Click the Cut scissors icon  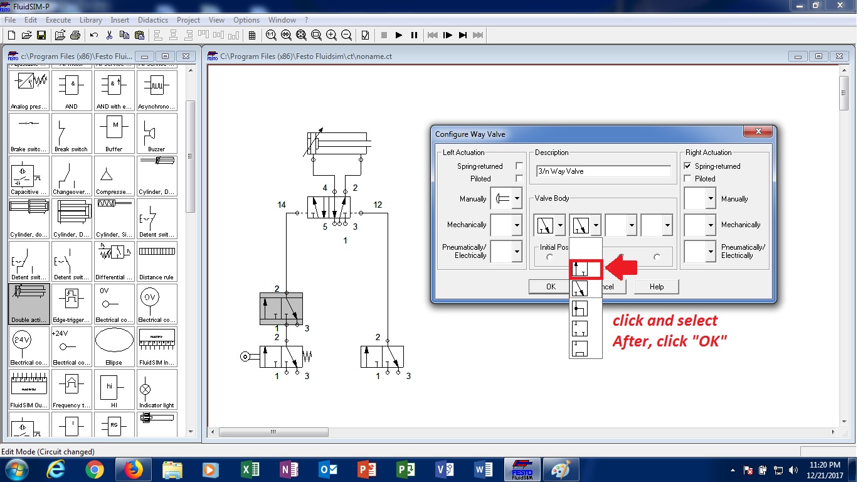point(109,35)
